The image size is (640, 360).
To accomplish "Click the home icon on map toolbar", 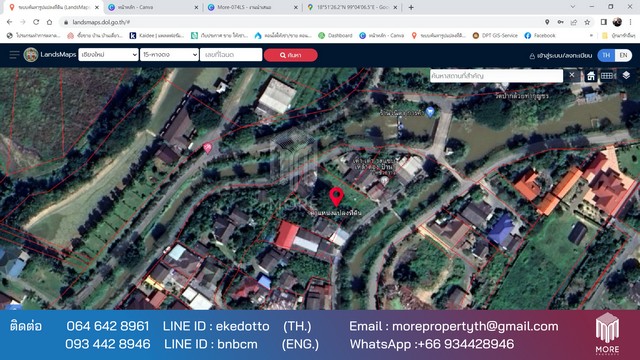I will (591, 76).
